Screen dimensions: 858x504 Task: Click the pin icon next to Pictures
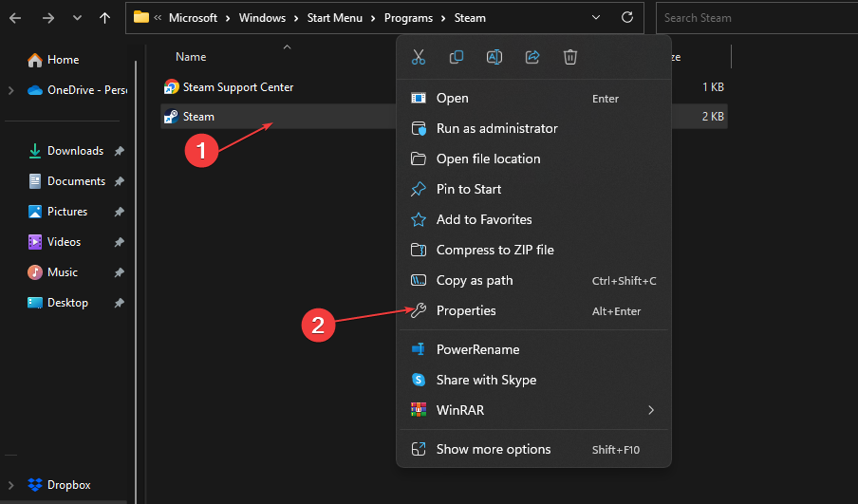(x=120, y=213)
